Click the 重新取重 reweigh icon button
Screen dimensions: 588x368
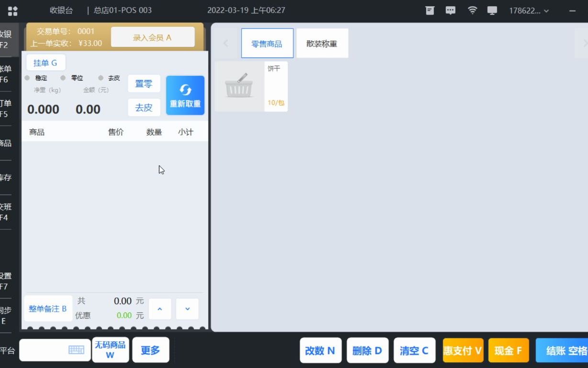185,95
